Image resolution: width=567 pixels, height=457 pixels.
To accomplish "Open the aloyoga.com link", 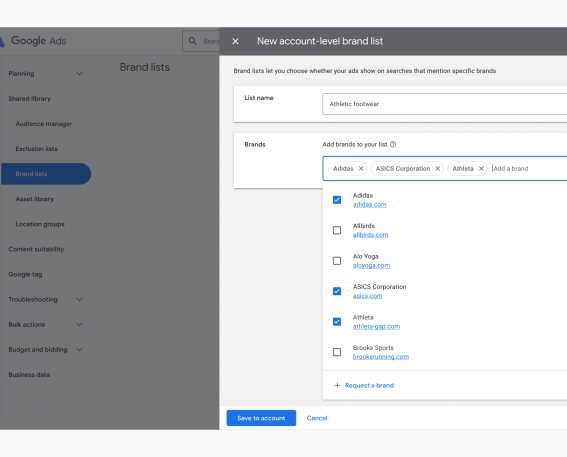I will click(x=371, y=265).
